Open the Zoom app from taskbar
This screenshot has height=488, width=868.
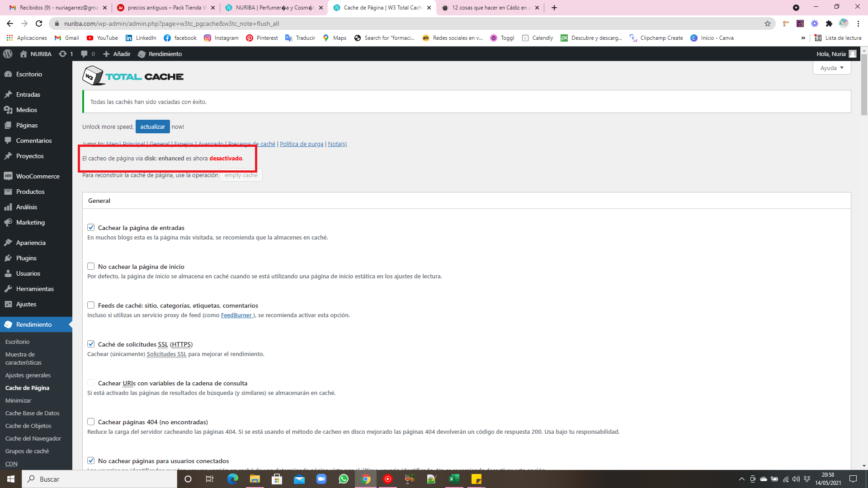click(321, 479)
